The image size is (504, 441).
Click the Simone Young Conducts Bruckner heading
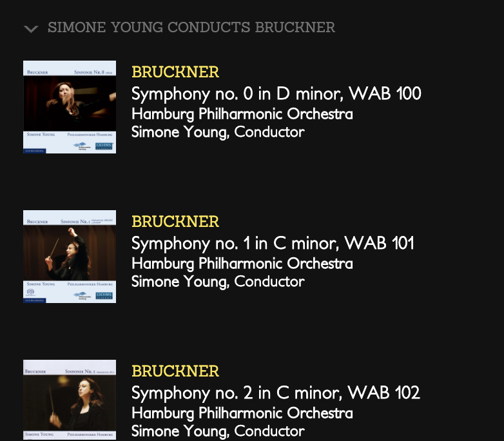pos(191,28)
